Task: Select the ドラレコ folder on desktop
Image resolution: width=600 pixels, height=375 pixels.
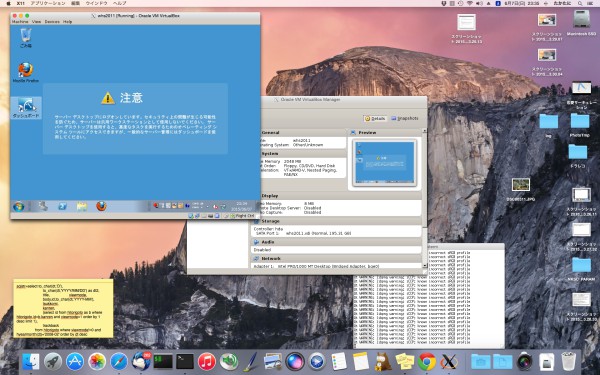Action: 578,156
